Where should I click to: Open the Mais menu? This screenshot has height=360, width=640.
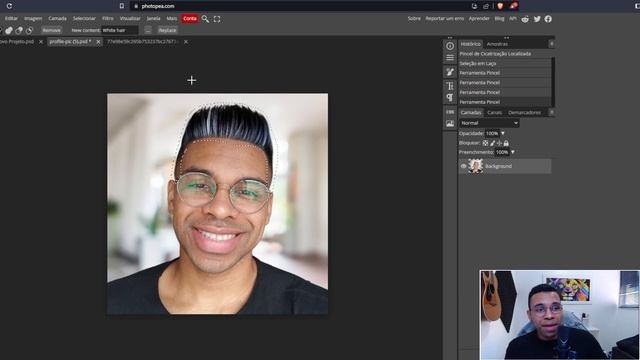[172, 18]
